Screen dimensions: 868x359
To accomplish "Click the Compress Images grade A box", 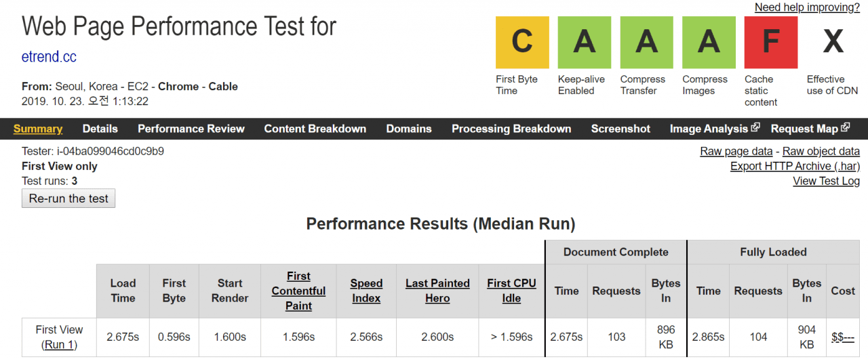I will pos(709,43).
